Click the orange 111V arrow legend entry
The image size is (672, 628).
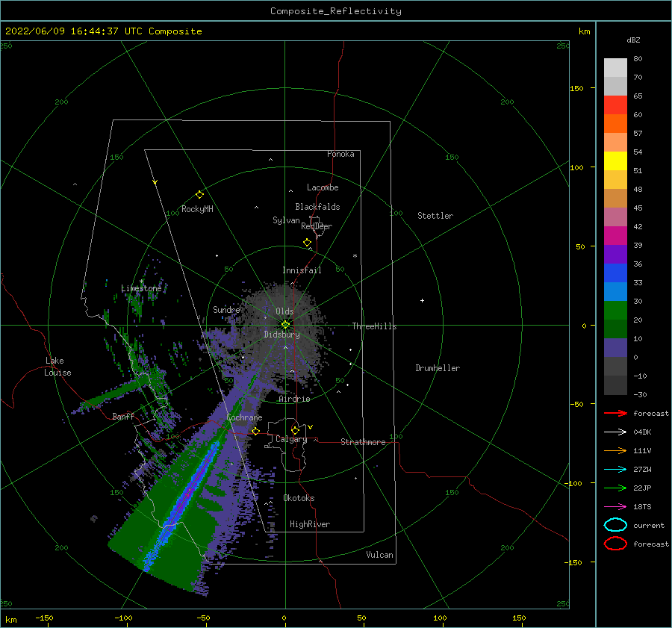click(615, 450)
